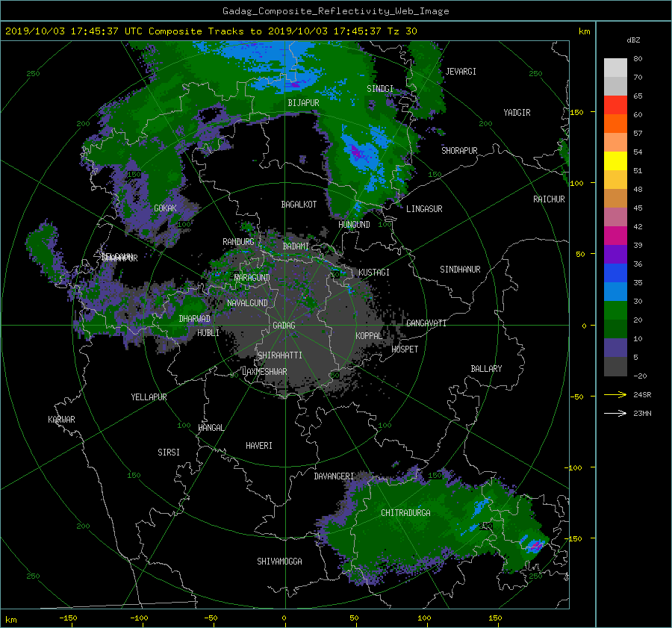Click the HANGAL city label
The width and height of the screenshot is (672, 628).
coord(211,428)
